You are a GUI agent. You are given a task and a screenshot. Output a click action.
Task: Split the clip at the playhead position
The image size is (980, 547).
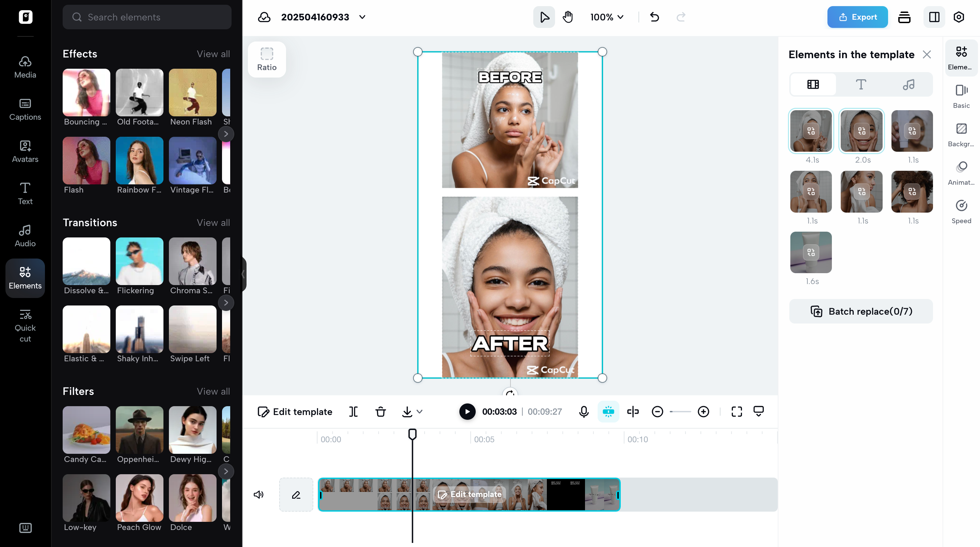click(x=353, y=411)
